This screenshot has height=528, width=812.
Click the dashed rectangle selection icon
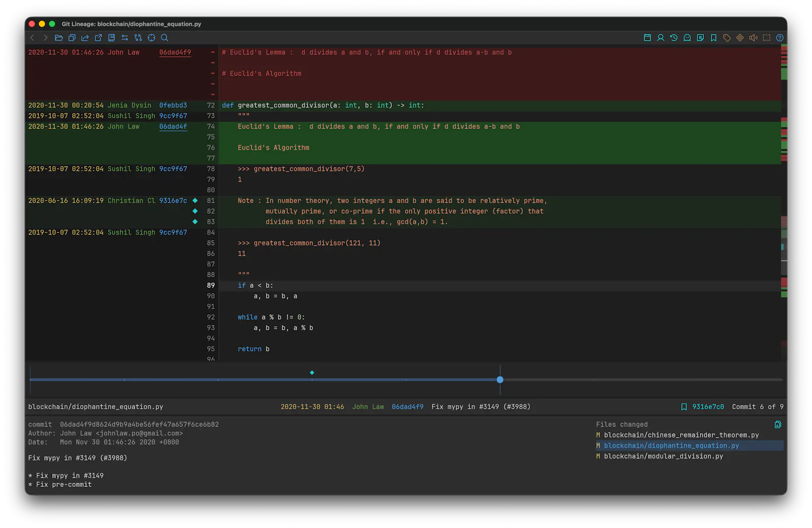[766, 38]
